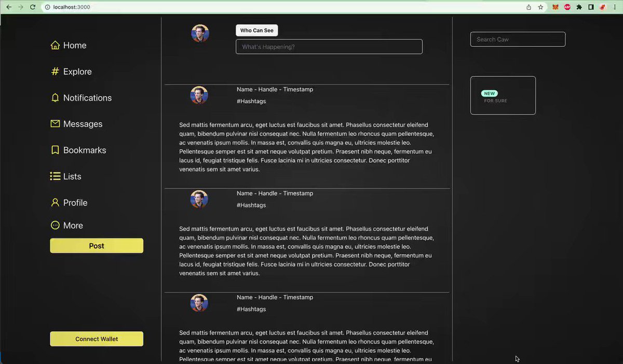Image resolution: width=623 pixels, height=364 pixels.
Task: Open the Chrome three-dot menu
Action: point(615,7)
